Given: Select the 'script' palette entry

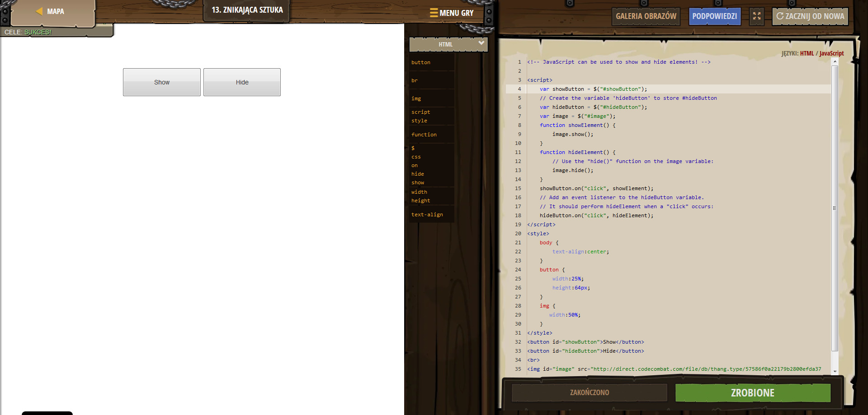Looking at the screenshot, I should 421,112.
